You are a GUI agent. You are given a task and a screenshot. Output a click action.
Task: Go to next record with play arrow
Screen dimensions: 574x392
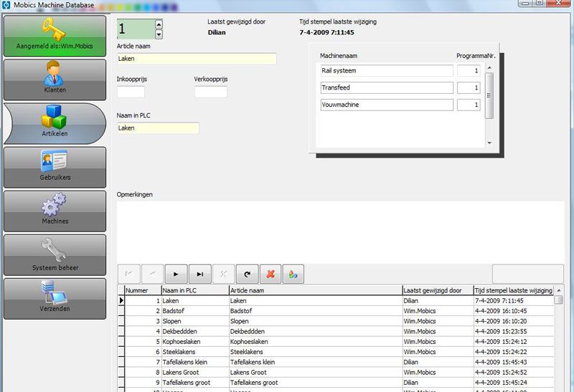pos(176,274)
